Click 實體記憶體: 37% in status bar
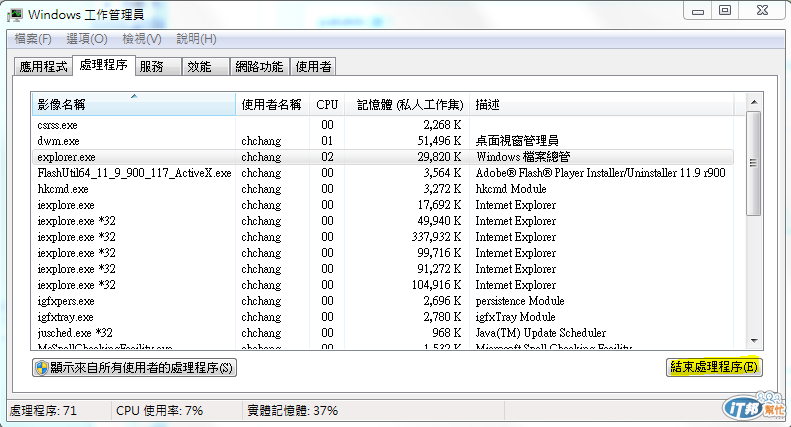This screenshot has width=791, height=427. 293,411
